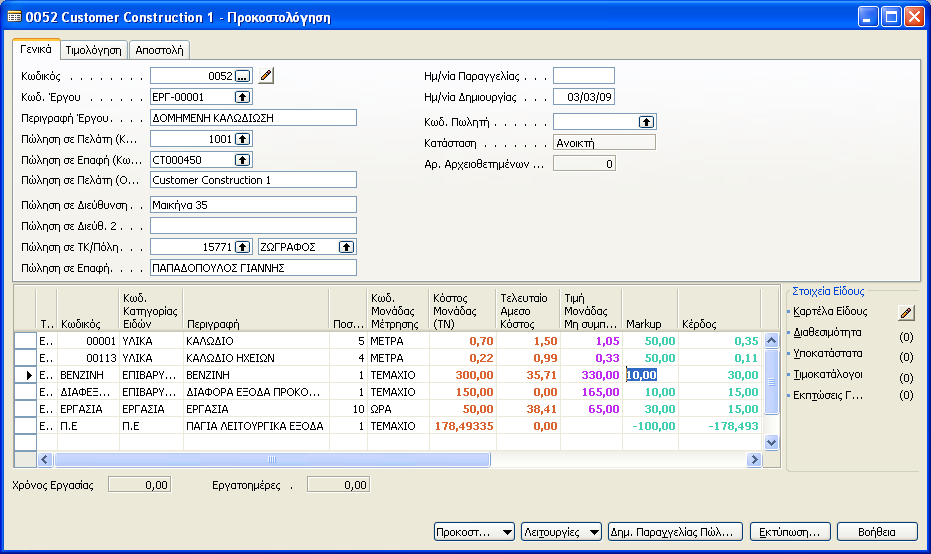The width and height of the screenshot is (931, 554).
Task: Click the window title bar table icon
Action: pos(14,17)
